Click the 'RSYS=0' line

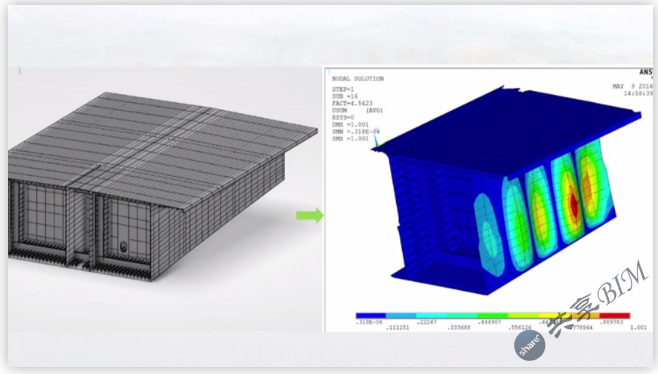[x=343, y=118]
